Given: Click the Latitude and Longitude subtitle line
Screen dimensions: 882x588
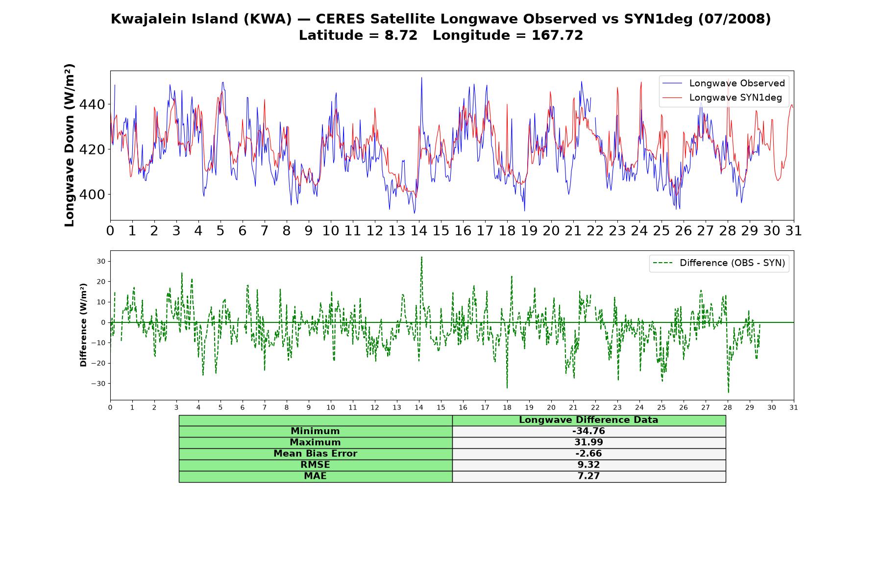Looking at the screenshot, I should click(441, 36).
